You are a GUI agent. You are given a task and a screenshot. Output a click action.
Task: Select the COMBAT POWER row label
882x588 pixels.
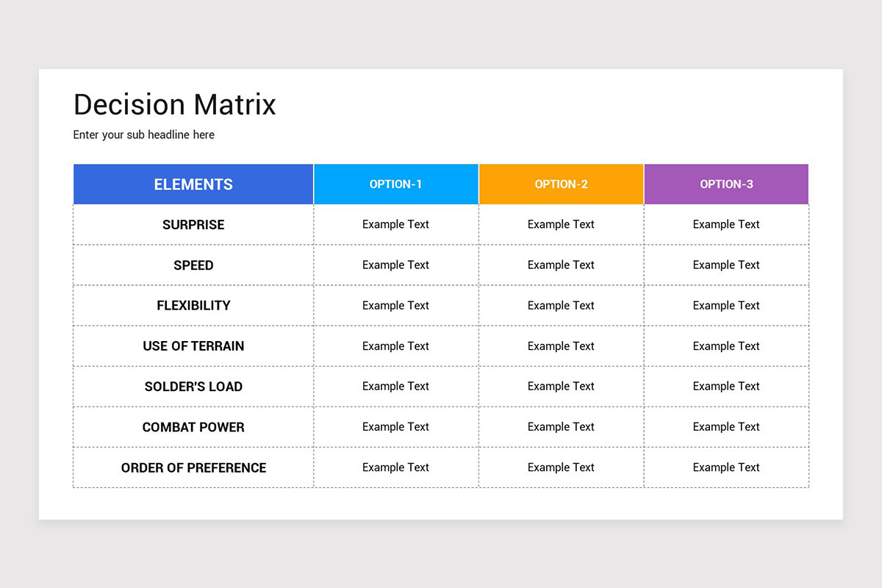click(x=193, y=427)
